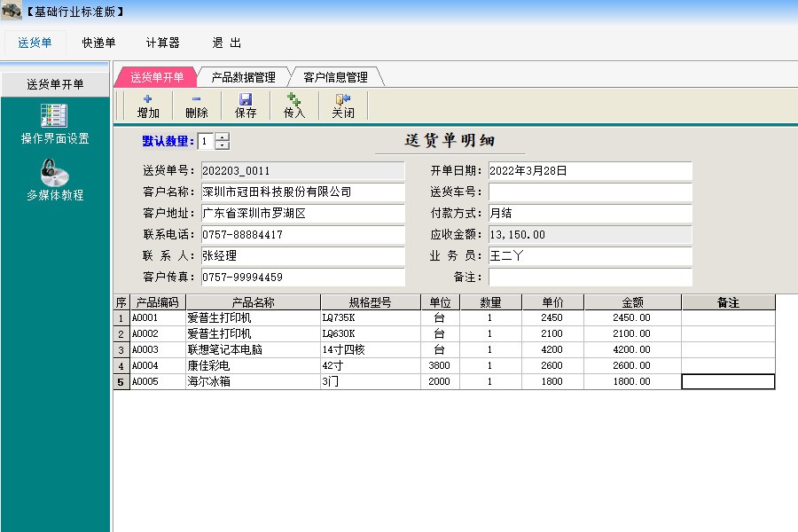Viewport: 798px width, 532px height.
Task: Click the application logo in the title bar
Action: 12,9
